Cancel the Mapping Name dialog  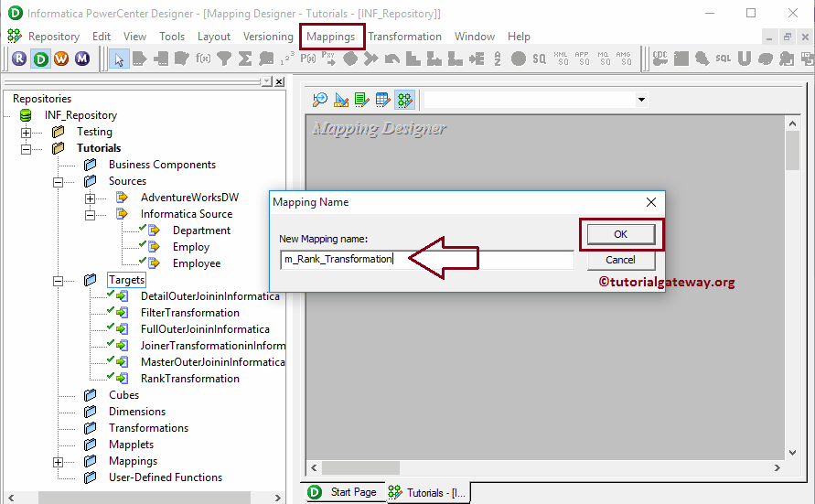coord(620,260)
